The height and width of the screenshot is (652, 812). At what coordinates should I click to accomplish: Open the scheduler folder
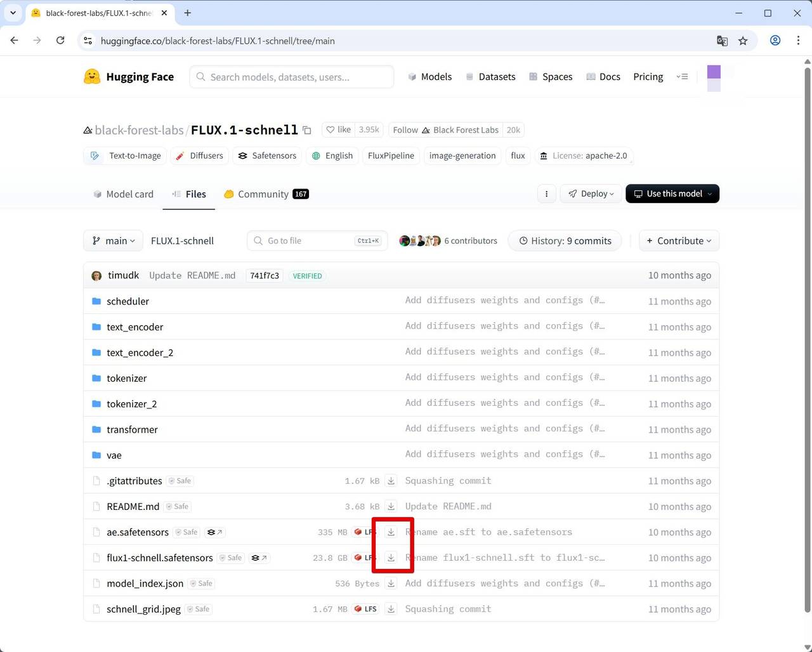point(128,301)
